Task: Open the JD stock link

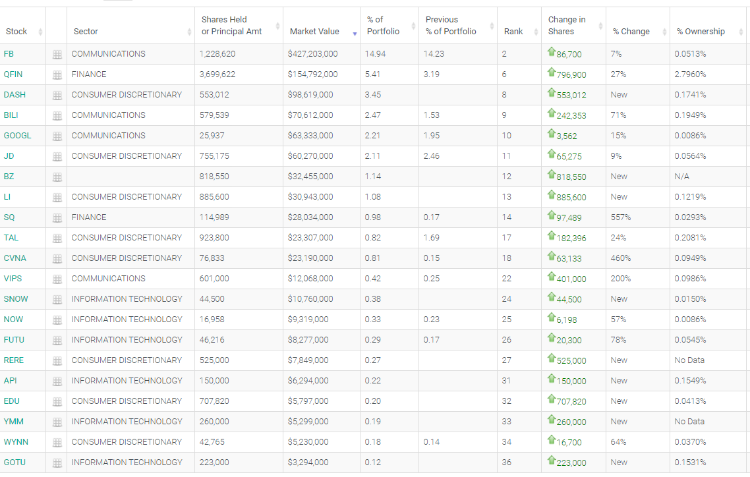Action: pyautogui.click(x=9, y=156)
